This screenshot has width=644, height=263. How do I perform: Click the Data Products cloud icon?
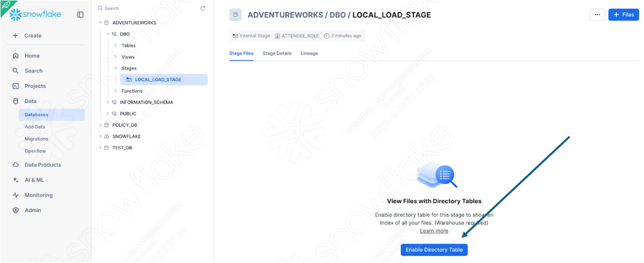[16, 165]
